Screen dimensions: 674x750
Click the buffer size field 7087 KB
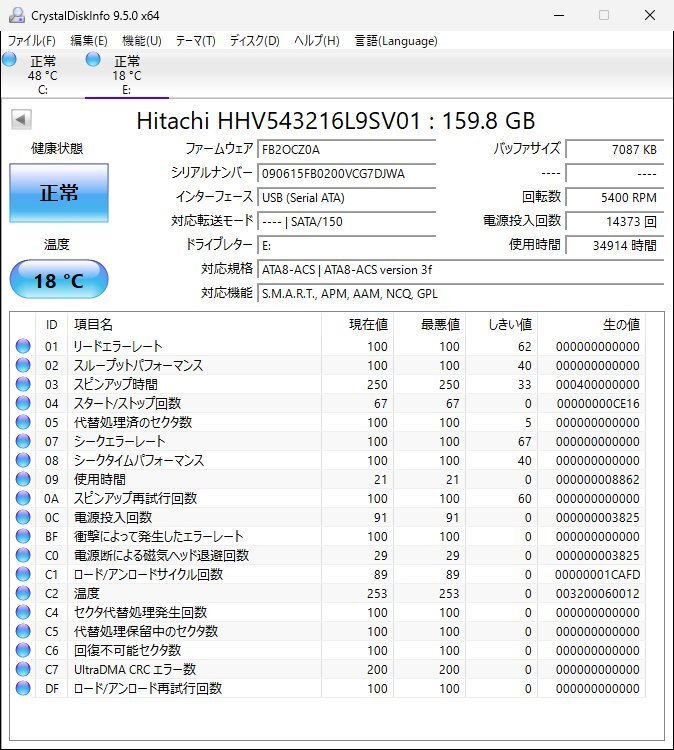coord(615,150)
